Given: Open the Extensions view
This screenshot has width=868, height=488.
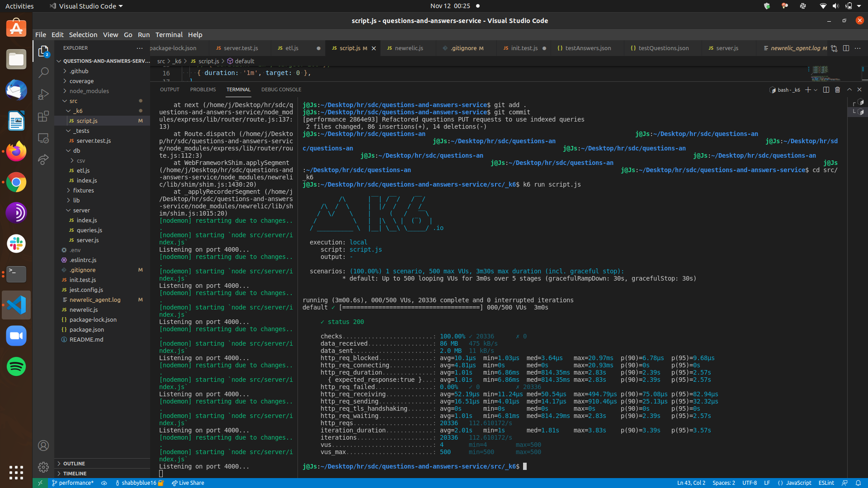Looking at the screenshot, I should point(43,116).
